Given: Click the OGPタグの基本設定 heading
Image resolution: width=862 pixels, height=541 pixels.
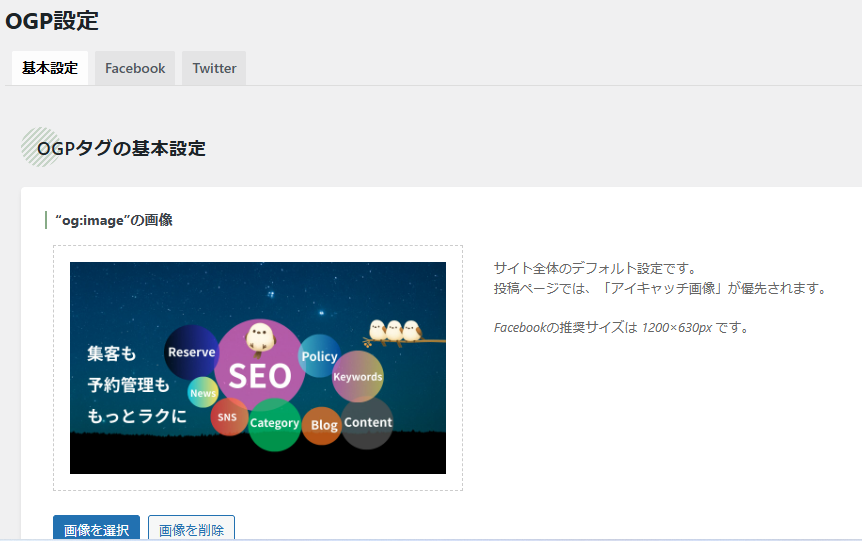Looking at the screenshot, I should point(121,148).
